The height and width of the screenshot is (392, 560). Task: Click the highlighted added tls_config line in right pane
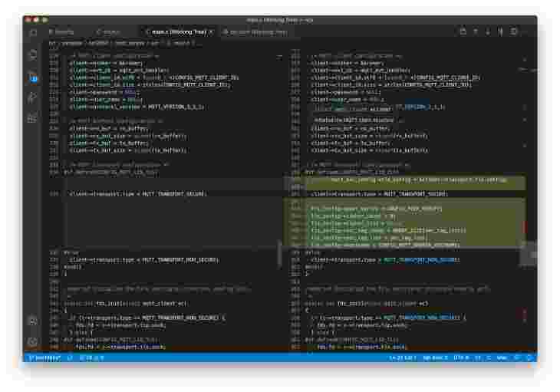pyautogui.click(x=417, y=180)
